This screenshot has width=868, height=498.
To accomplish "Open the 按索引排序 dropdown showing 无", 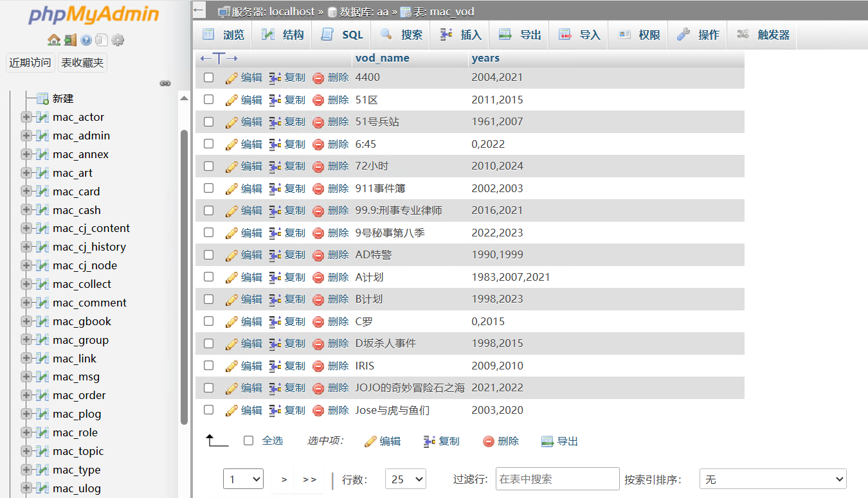I will pyautogui.click(x=773, y=479).
